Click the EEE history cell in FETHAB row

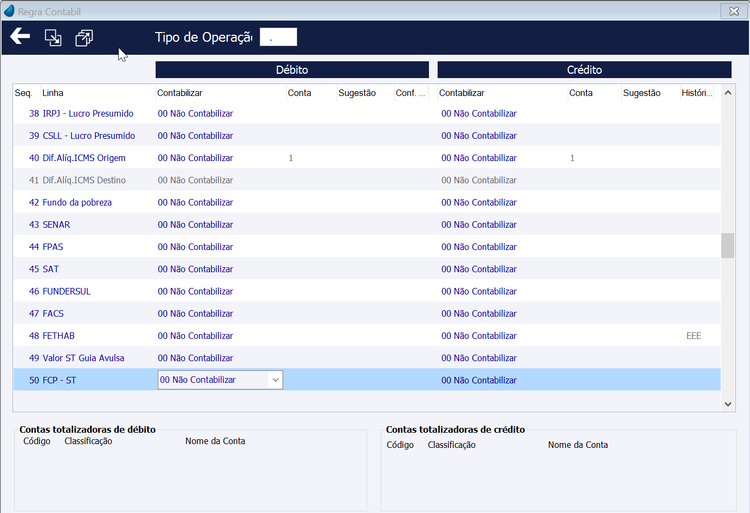tap(694, 336)
